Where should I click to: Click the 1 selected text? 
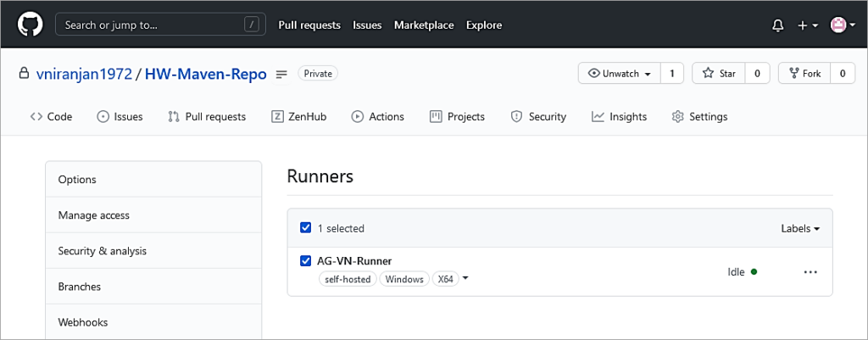(x=341, y=228)
